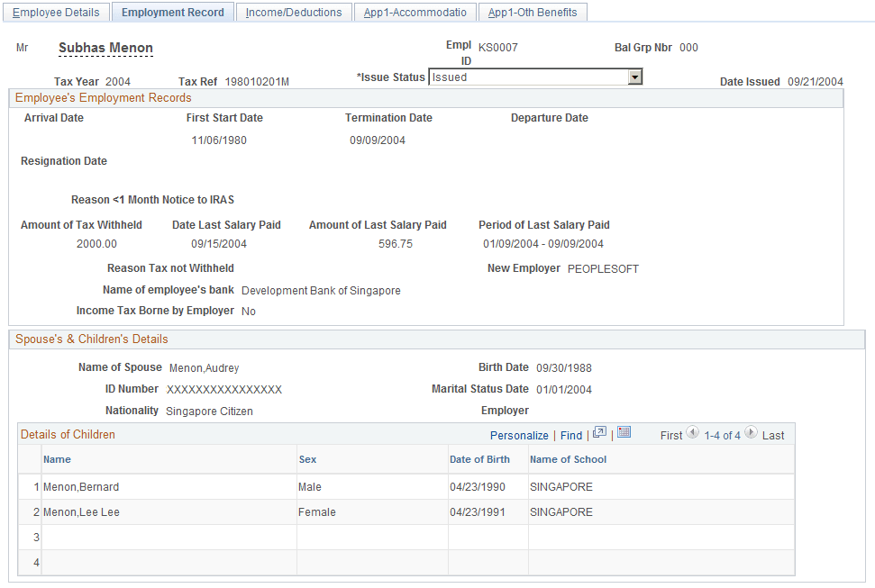Sort children by the Sex column
The width and height of the screenshot is (875, 588).
click(306, 459)
